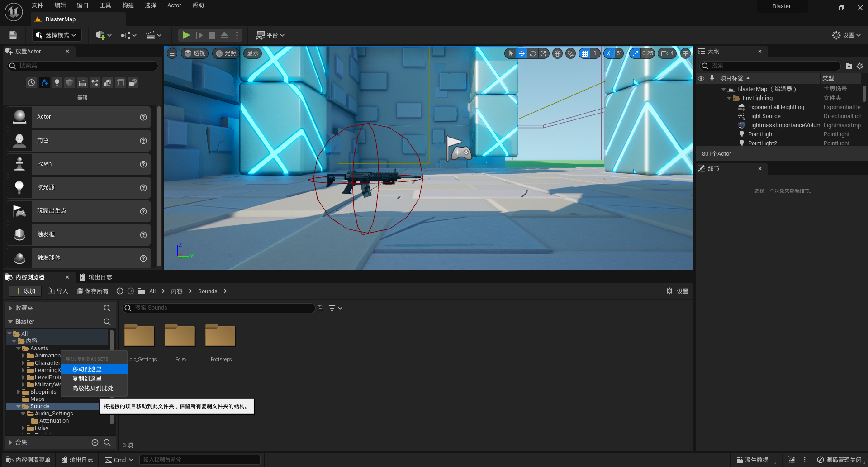Activate the scale gizmo tool
This screenshot has width=868, height=467.
(x=543, y=53)
